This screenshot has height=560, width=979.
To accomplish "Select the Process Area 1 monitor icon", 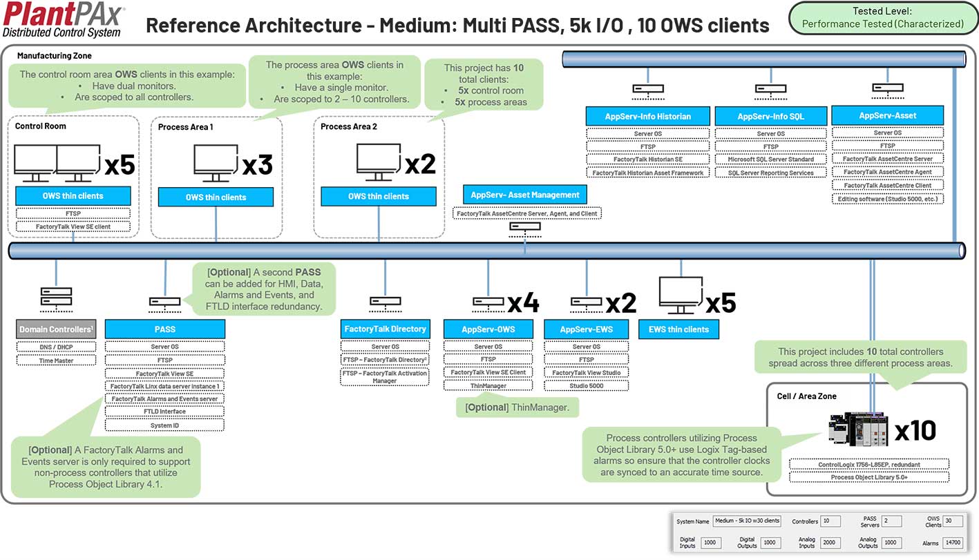I will tap(216, 164).
